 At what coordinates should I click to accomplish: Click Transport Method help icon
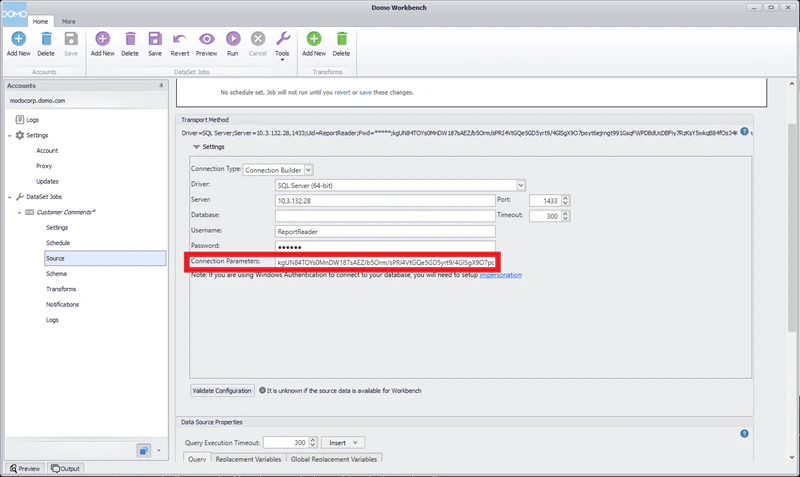tap(744, 132)
